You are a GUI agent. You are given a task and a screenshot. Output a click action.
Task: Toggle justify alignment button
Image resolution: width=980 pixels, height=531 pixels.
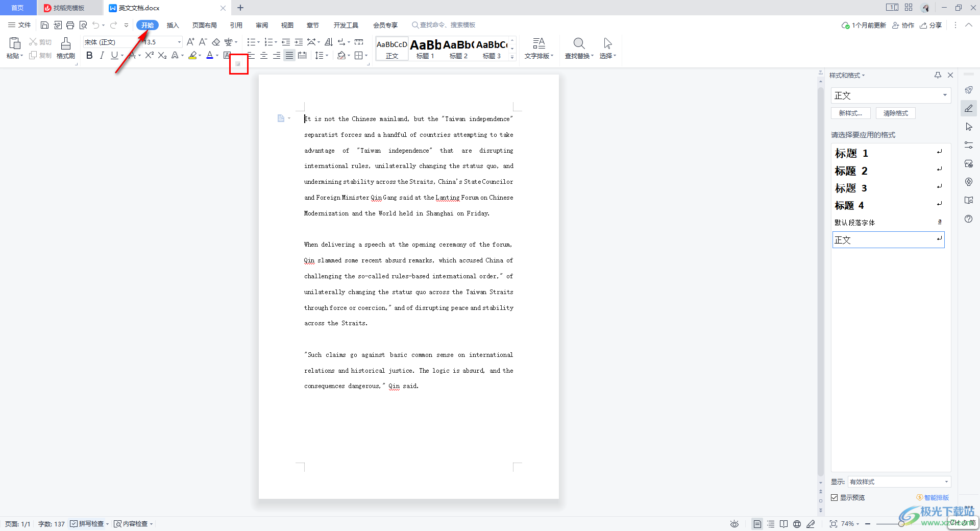pyautogui.click(x=289, y=55)
